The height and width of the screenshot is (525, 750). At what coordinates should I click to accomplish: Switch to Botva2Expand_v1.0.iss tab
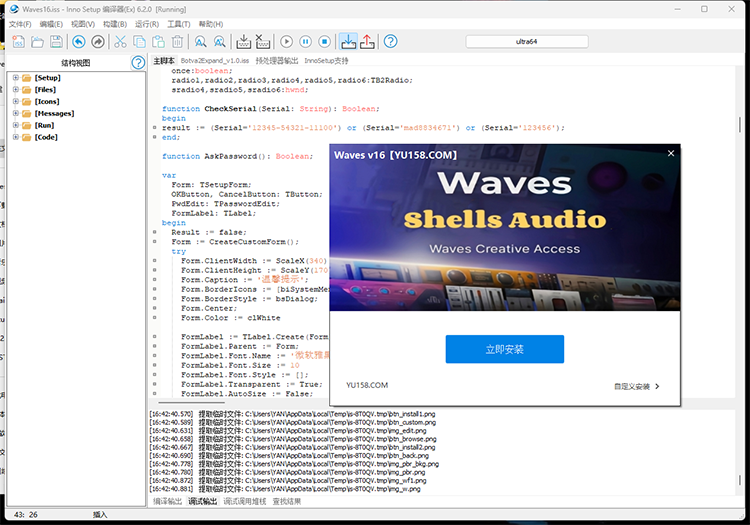[x=215, y=61]
